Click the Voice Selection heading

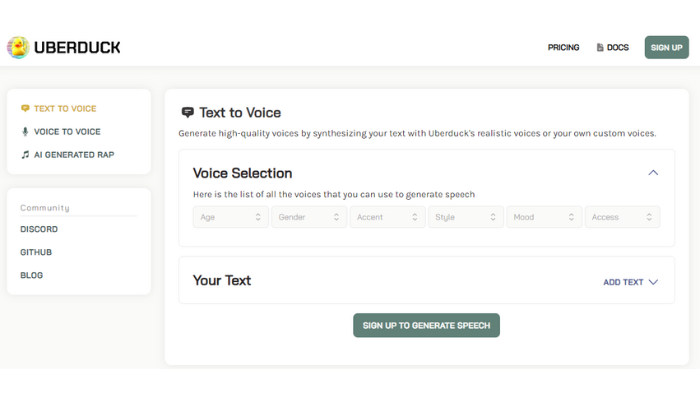242,173
